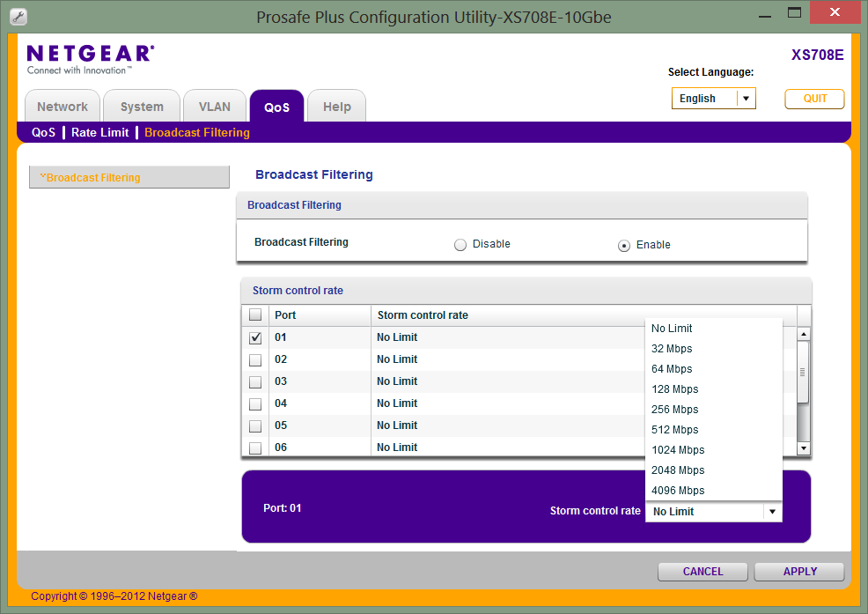Click the No Limit rate for port 01

(x=397, y=337)
